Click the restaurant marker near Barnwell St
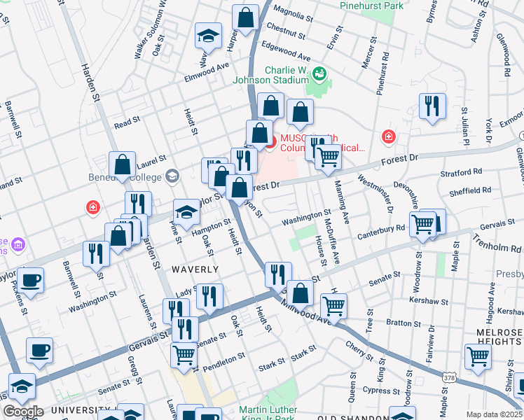 click(96, 254)
